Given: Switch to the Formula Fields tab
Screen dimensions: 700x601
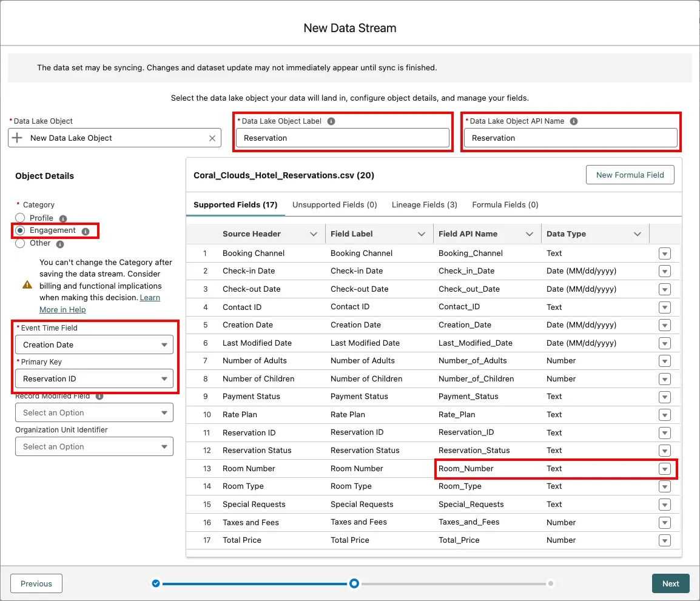Looking at the screenshot, I should 505,205.
